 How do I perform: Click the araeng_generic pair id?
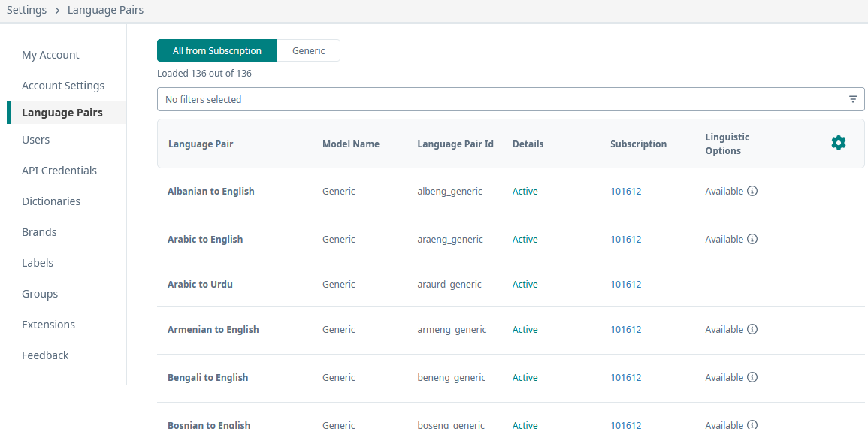pos(450,239)
